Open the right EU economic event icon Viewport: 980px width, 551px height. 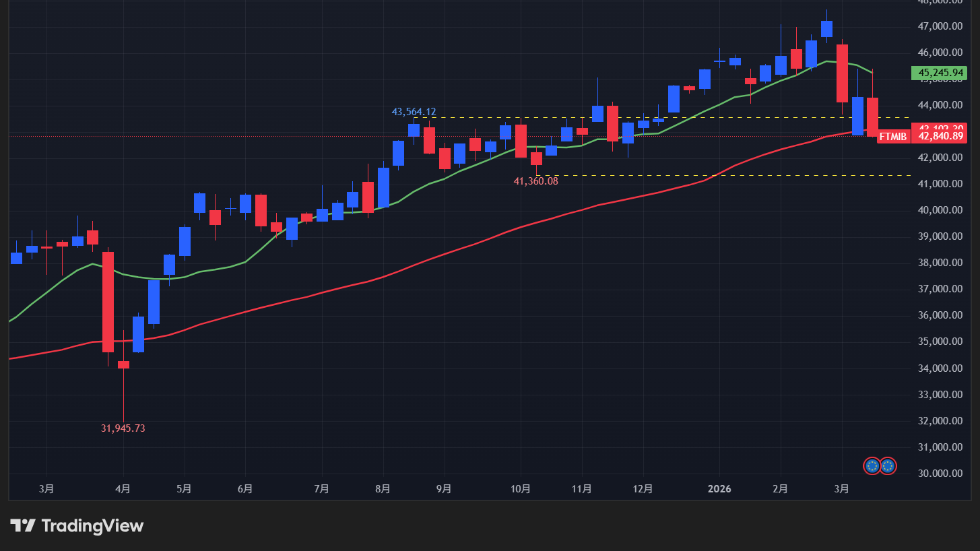[888, 465]
